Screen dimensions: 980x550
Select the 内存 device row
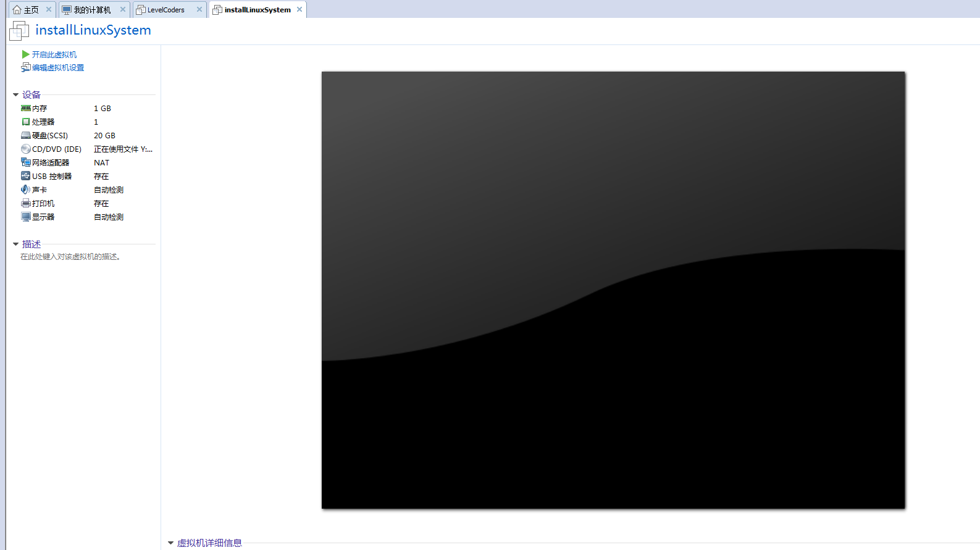coord(87,108)
